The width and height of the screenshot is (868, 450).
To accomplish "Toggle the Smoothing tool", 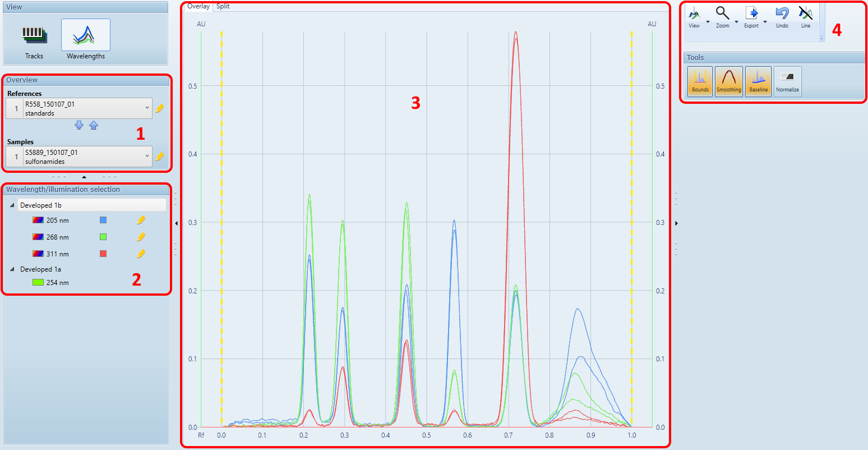I will (x=729, y=81).
